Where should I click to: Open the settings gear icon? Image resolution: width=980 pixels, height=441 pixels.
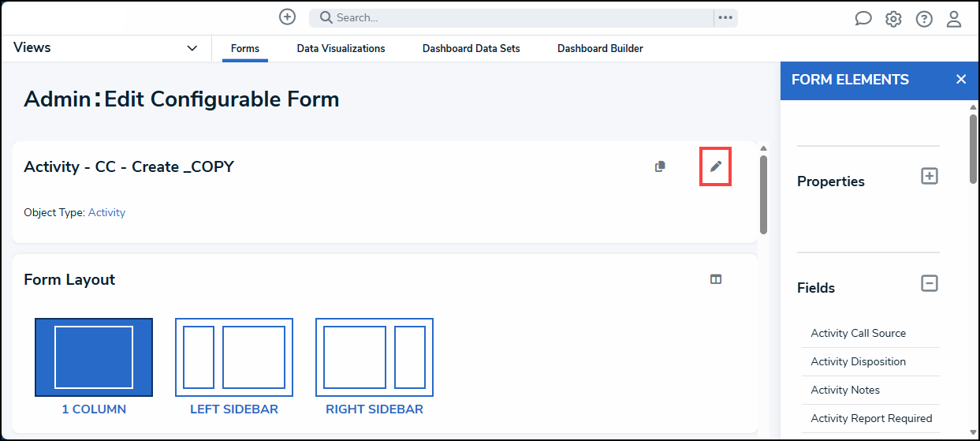click(x=893, y=19)
